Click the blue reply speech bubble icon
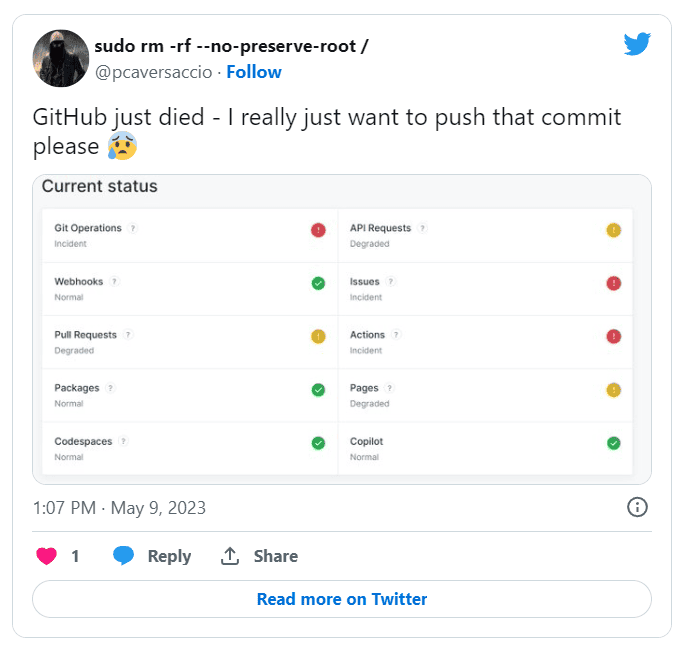 point(123,556)
